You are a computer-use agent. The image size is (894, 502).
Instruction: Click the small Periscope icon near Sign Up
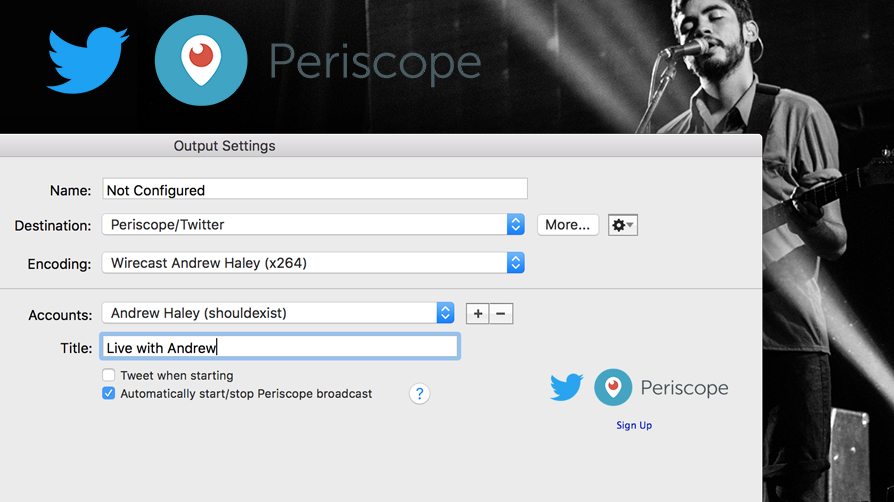point(613,387)
